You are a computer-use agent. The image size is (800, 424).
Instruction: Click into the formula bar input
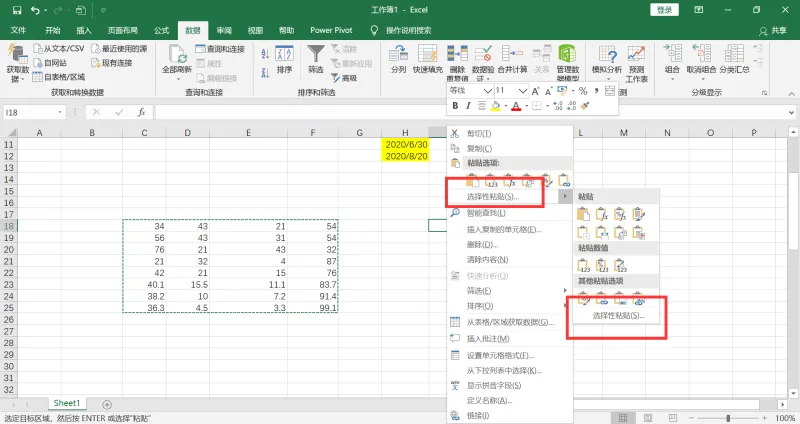click(x=469, y=112)
